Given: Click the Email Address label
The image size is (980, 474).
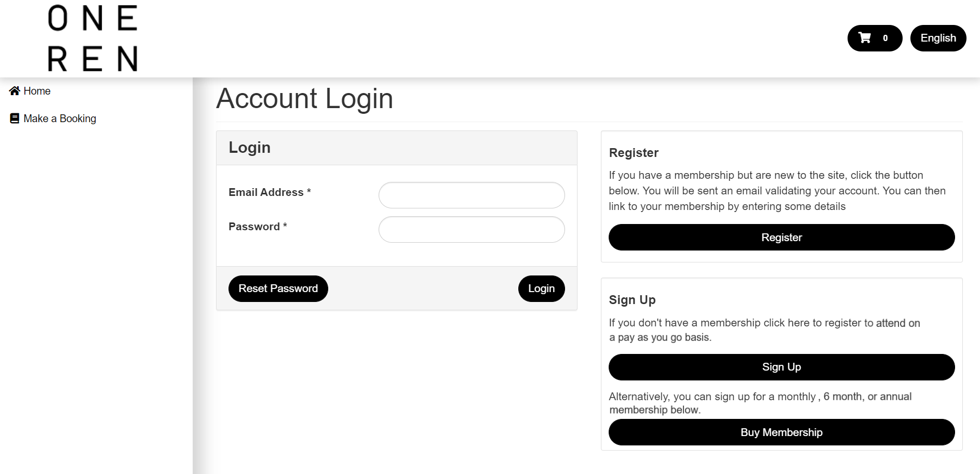Looking at the screenshot, I should [x=266, y=192].
